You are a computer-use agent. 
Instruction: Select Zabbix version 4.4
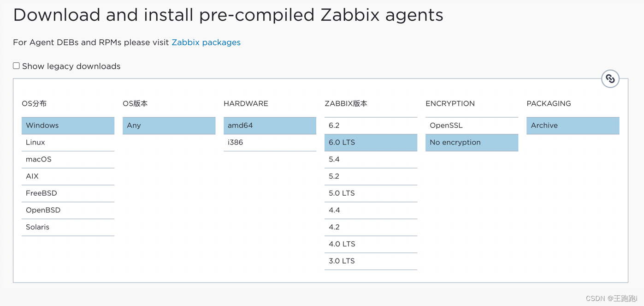click(371, 210)
